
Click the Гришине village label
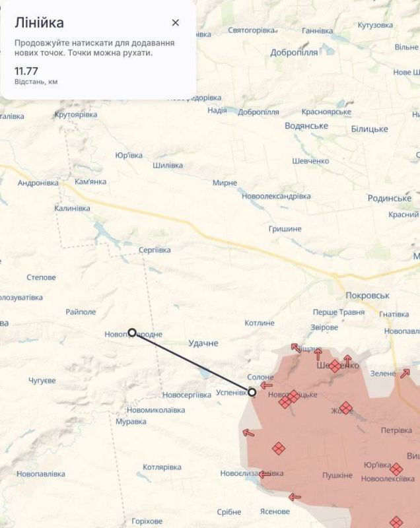pyautogui.click(x=285, y=228)
